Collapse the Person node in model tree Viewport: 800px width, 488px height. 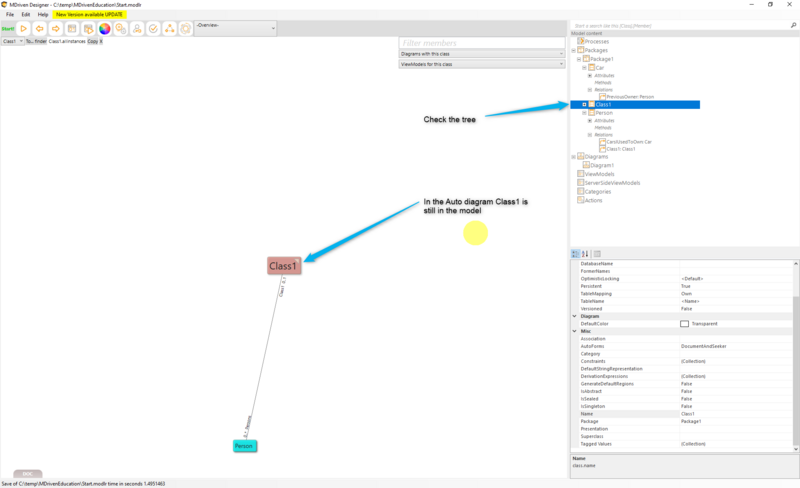click(x=583, y=113)
